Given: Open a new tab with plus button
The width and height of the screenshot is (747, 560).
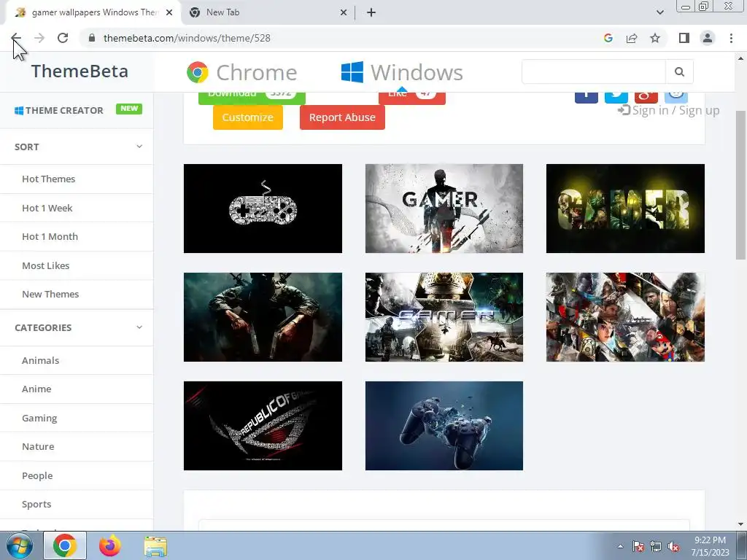Looking at the screenshot, I should [371, 12].
